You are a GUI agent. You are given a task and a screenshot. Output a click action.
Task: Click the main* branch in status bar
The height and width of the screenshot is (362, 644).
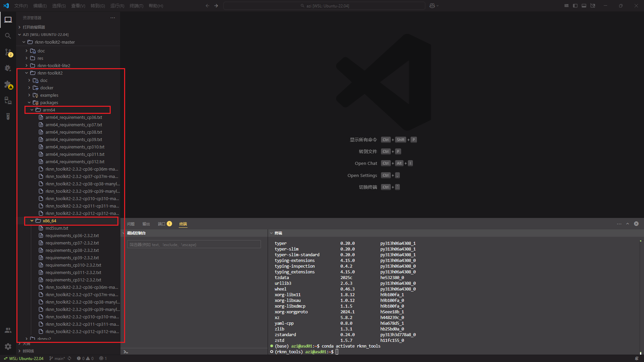(x=57, y=358)
